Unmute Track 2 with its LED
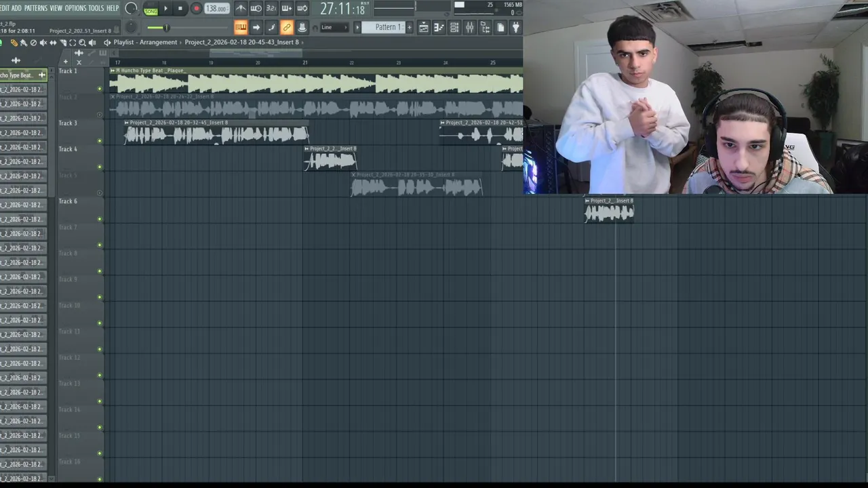The width and height of the screenshot is (868, 488). [100, 115]
